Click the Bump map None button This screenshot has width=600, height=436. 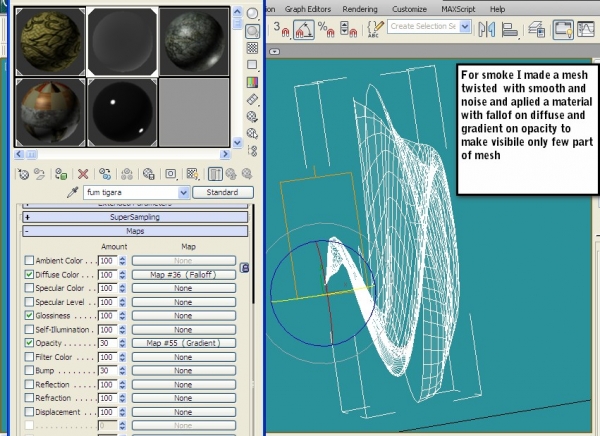click(183, 371)
